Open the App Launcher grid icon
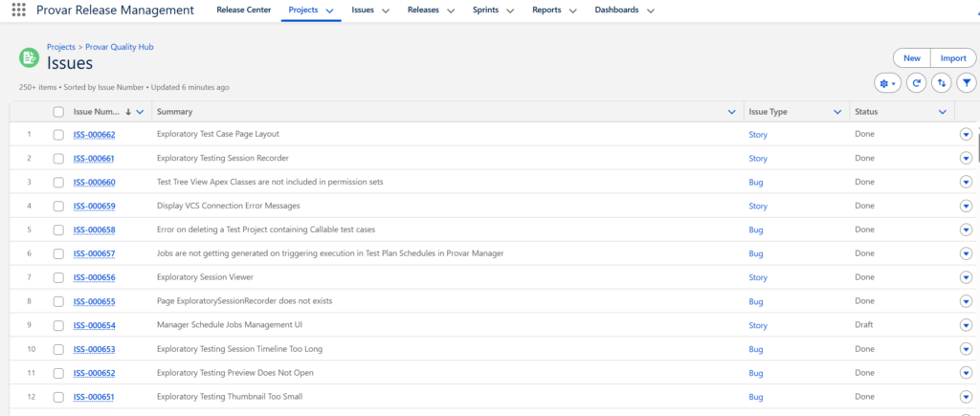The image size is (980, 416). click(18, 11)
